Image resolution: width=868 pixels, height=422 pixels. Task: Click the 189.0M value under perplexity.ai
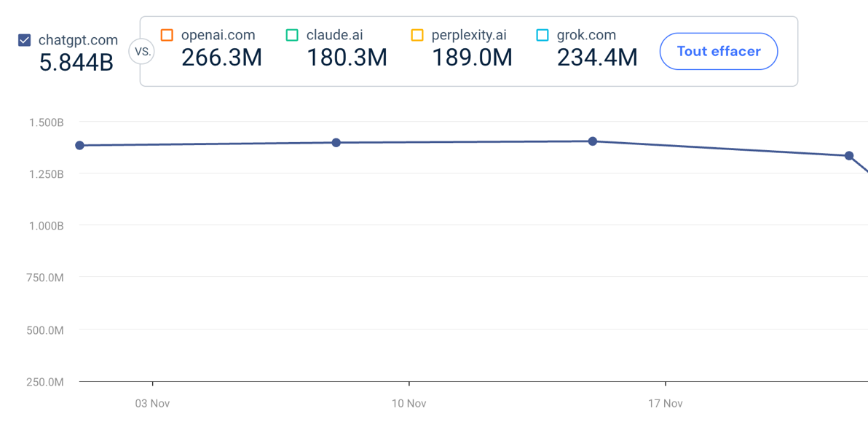point(472,58)
